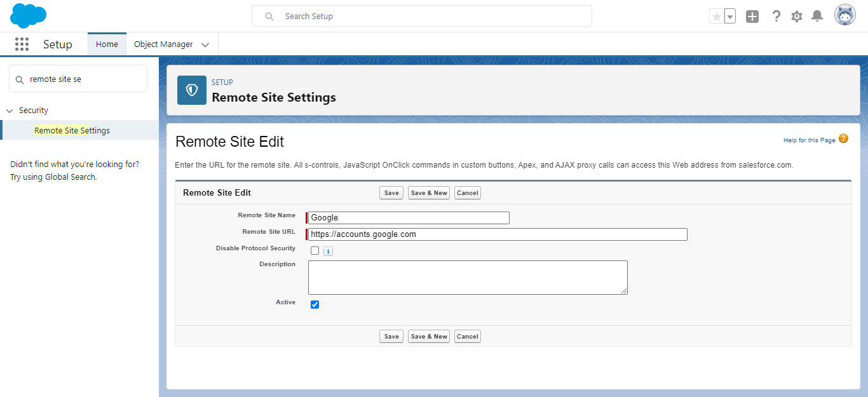Open the Help for this Page link
Image resolution: width=868 pixels, height=397 pixels.
pyautogui.click(x=809, y=140)
